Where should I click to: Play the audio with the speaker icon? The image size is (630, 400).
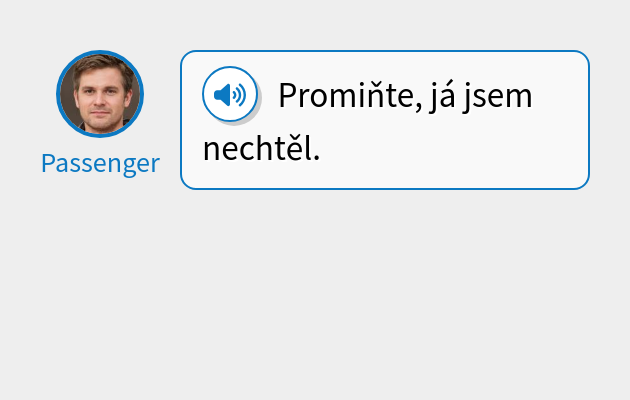[230, 95]
